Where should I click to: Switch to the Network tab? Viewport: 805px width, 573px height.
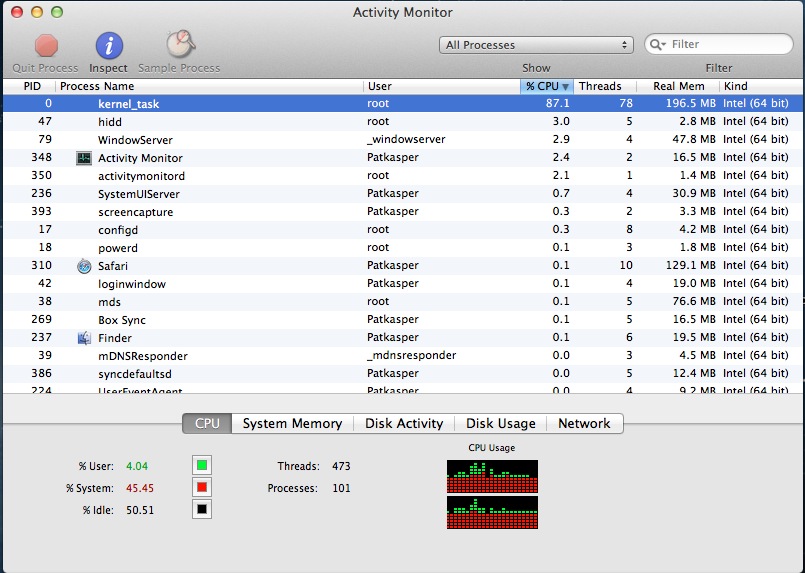584,424
